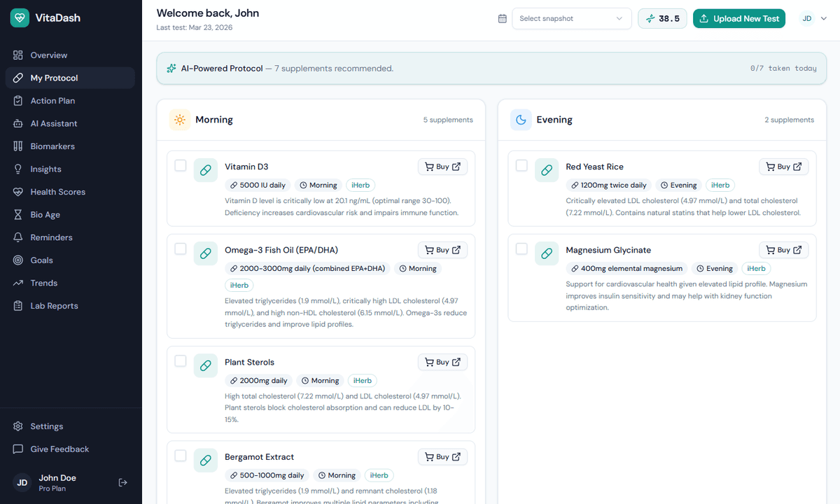Click the logout icon next to John Doe
This screenshot has width=840, height=504.
(123, 482)
